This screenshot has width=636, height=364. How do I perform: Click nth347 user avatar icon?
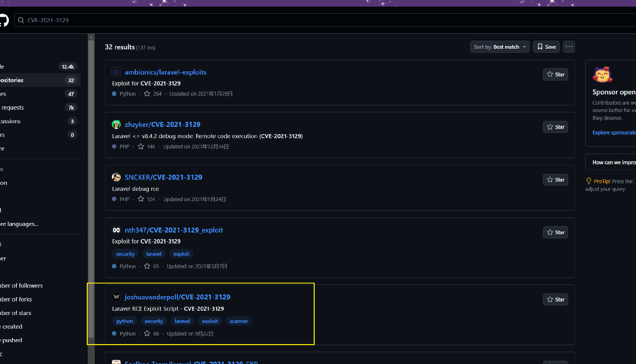pyautogui.click(x=116, y=230)
